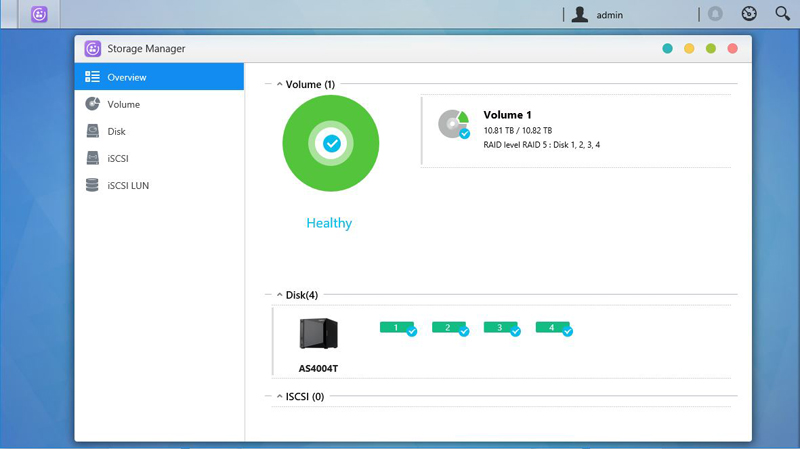Image resolution: width=800 pixels, height=449 pixels.
Task: Select disk slot 2 indicator
Action: tap(449, 327)
